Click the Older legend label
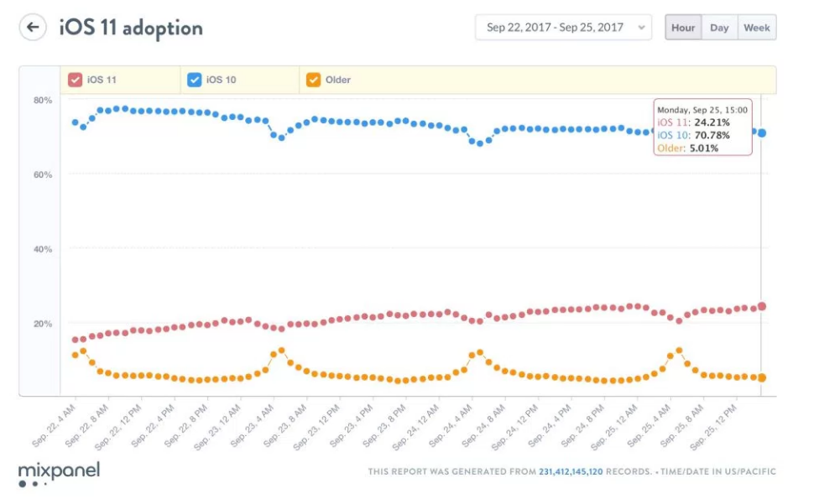840x504 pixels. tap(338, 80)
